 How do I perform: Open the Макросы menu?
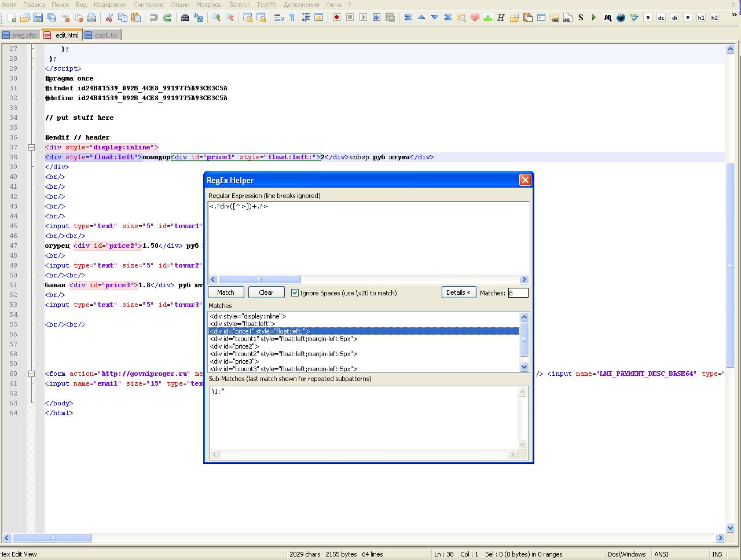(209, 5)
